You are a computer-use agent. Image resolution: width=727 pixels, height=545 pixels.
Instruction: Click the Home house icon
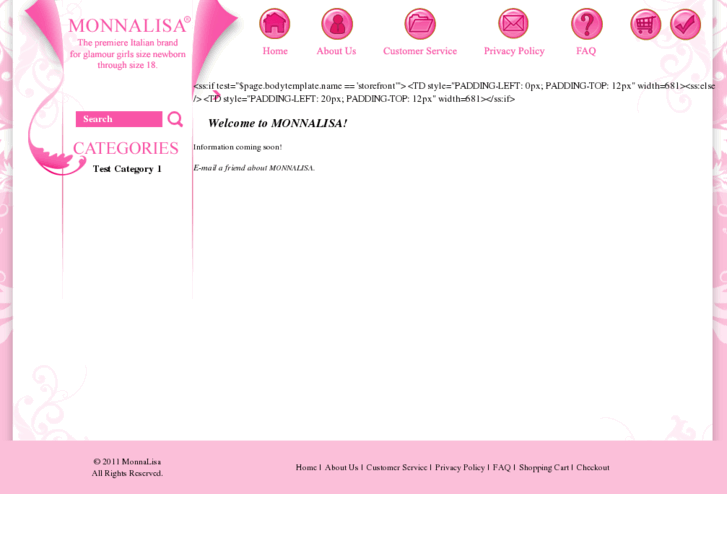[274, 24]
